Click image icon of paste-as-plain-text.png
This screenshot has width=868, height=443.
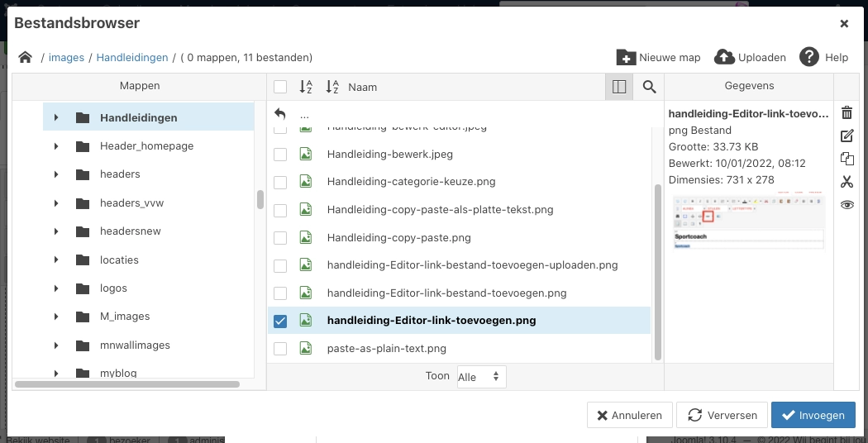(x=306, y=348)
